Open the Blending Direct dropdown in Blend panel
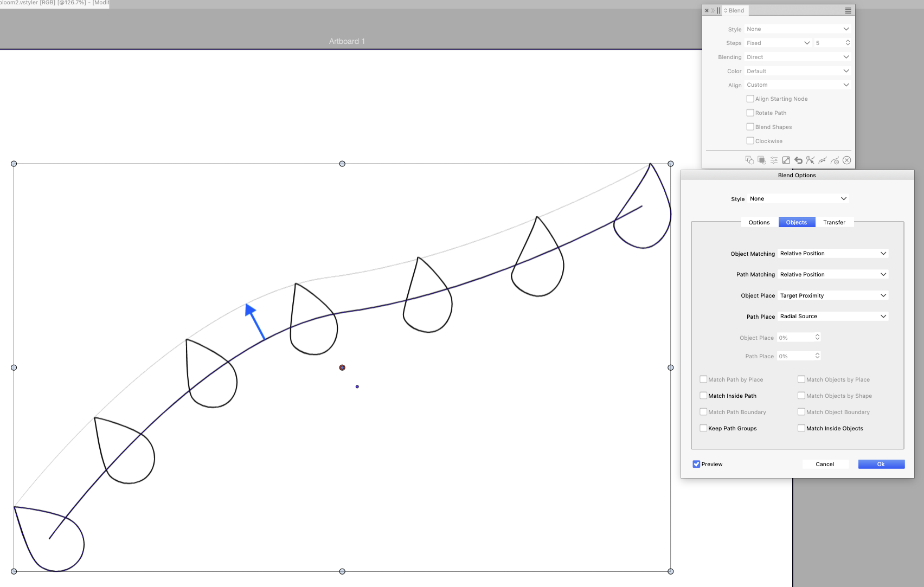 [797, 57]
